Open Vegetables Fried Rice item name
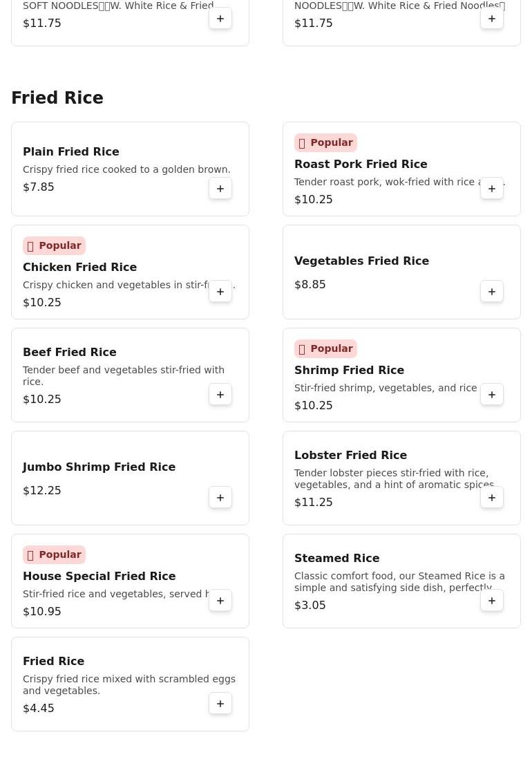 tap(361, 261)
